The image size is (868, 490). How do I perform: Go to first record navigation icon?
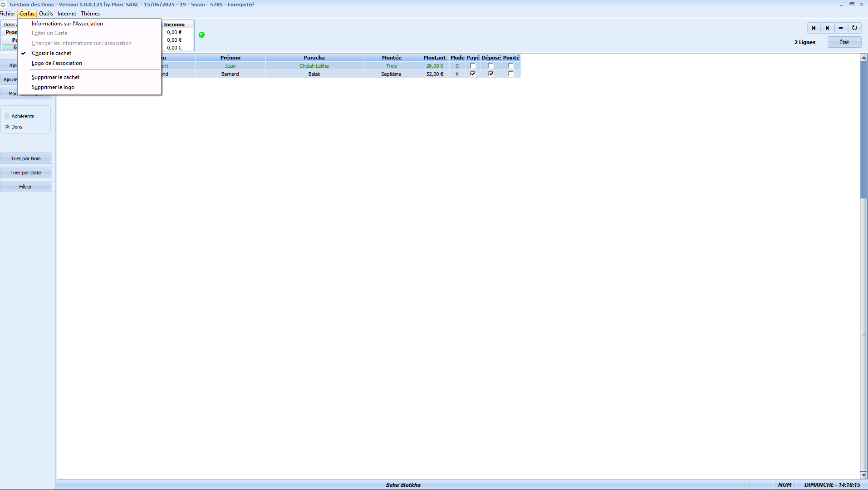(x=814, y=28)
